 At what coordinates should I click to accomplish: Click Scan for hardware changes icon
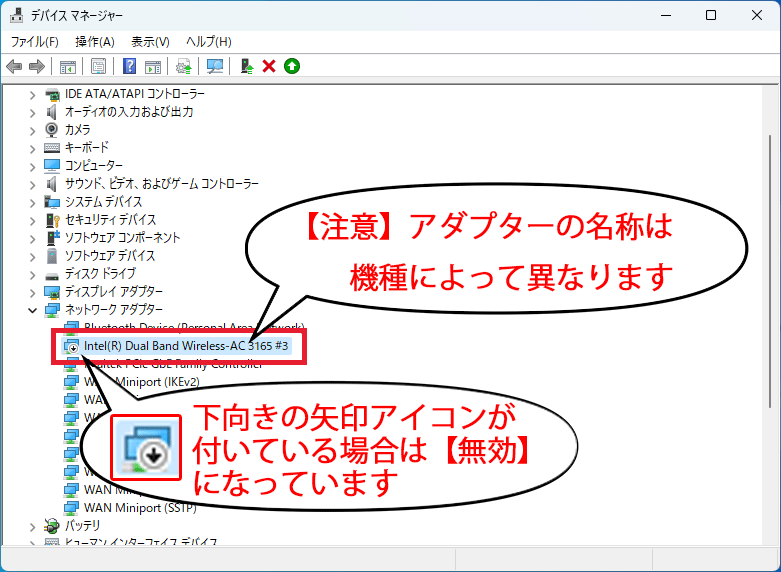tap(214, 66)
